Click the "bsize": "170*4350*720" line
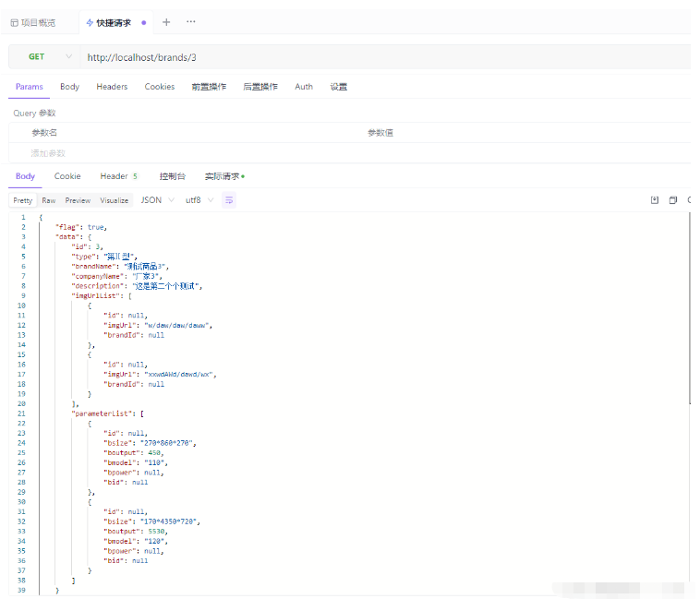Image resolution: width=700 pixels, height=599 pixels. click(151, 521)
